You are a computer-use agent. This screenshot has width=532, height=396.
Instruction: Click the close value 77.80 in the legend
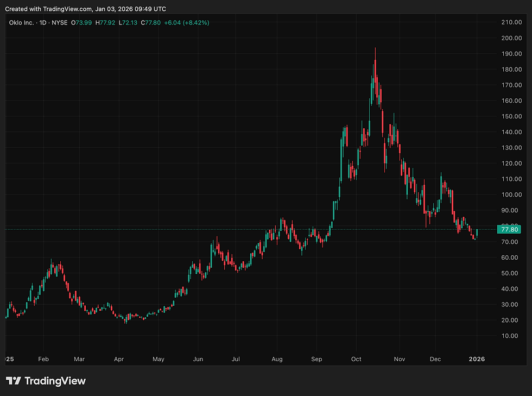click(x=153, y=23)
